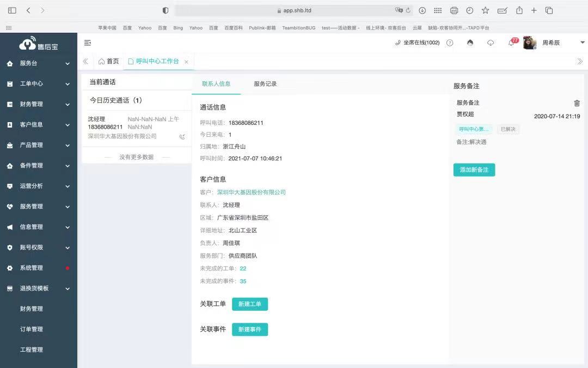Click the 坐席在线(1002) agent status
588x368 pixels.
pos(417,43)
